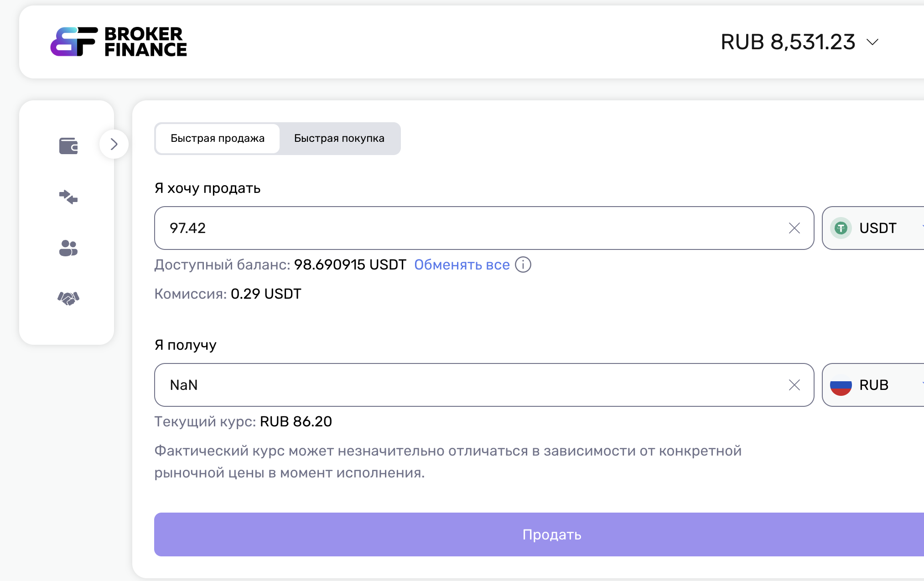This screenshot has height=581, width=924.
Task: Open the users group icon in sidebar
Action: [x=68, y=248]
